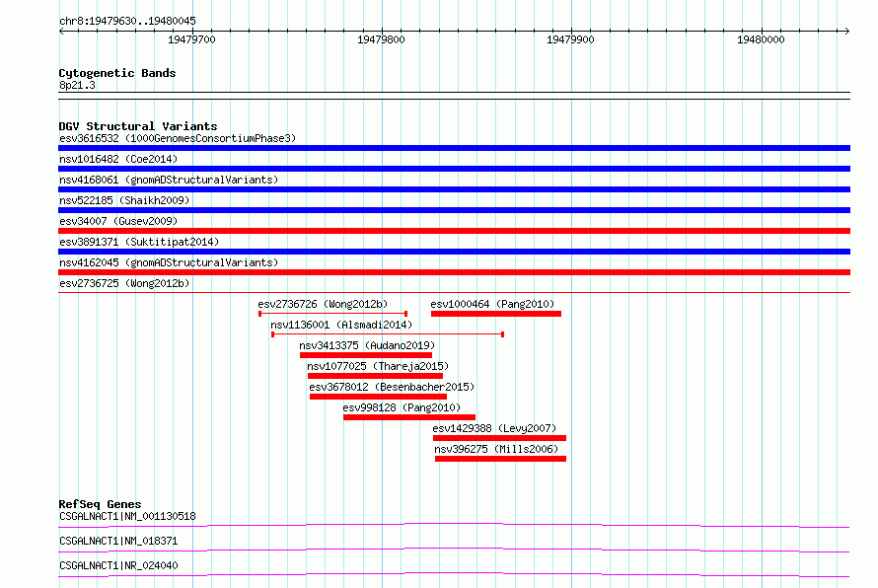The height and width of the screenshot is (588, 878).
Task: Select the thin red span under esv2736726
Action: coord(332,314)
